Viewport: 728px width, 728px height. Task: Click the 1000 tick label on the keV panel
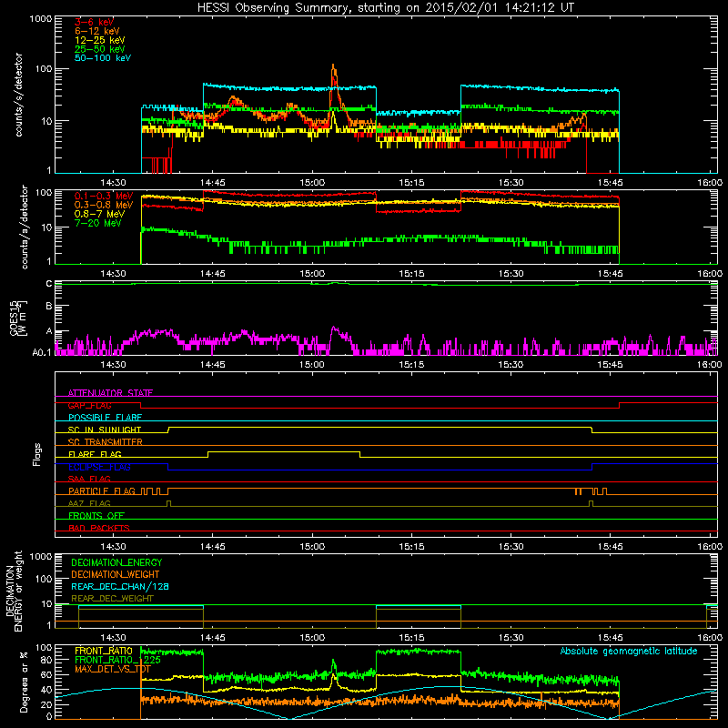coord(41,19)
